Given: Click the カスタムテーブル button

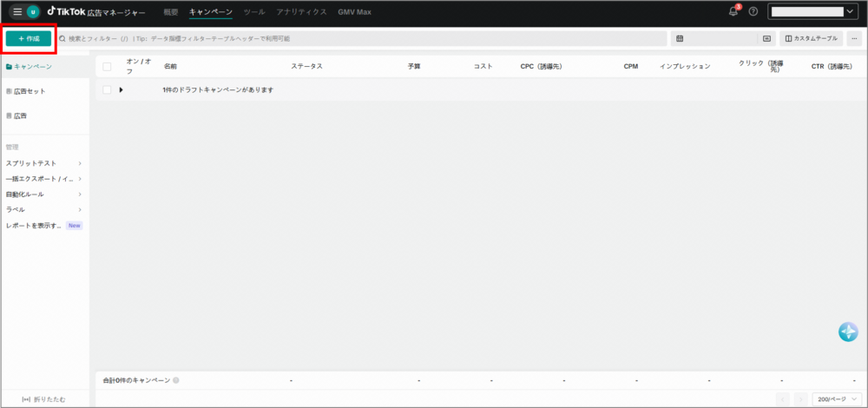Looking at the screenshot, I should tap(812, 39).
